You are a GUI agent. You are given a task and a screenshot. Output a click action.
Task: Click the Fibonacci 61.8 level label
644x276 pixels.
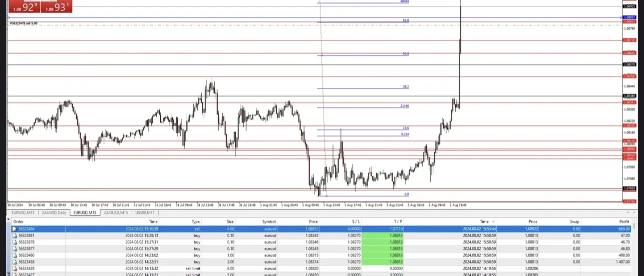tap(405, 20)
